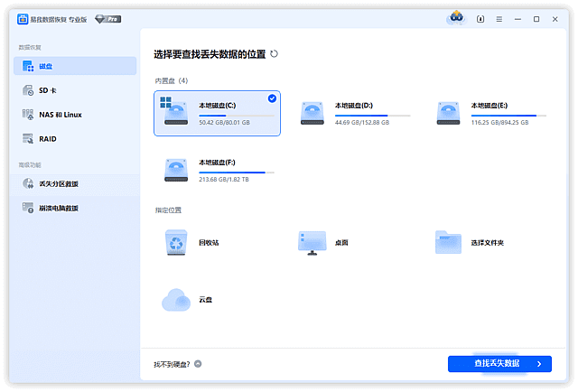
Task: Click the user avatar icon in title bar
Action: [x=455, y=18]
